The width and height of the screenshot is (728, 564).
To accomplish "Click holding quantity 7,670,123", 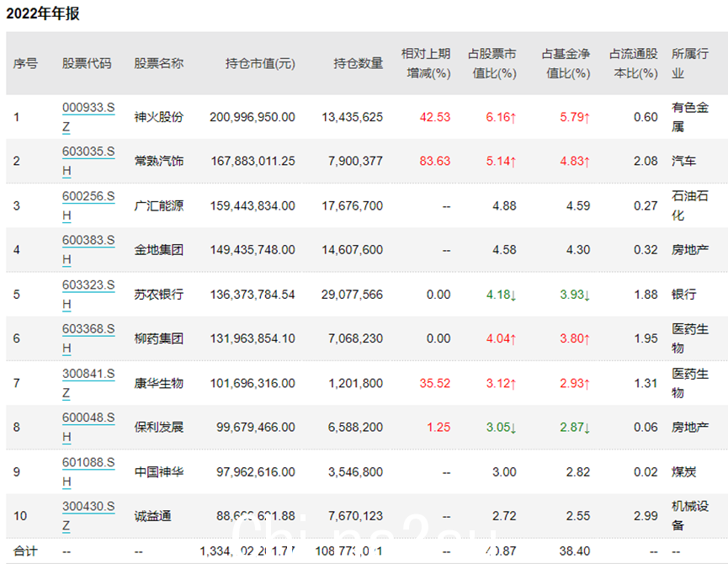I will (x=355, y=516).
